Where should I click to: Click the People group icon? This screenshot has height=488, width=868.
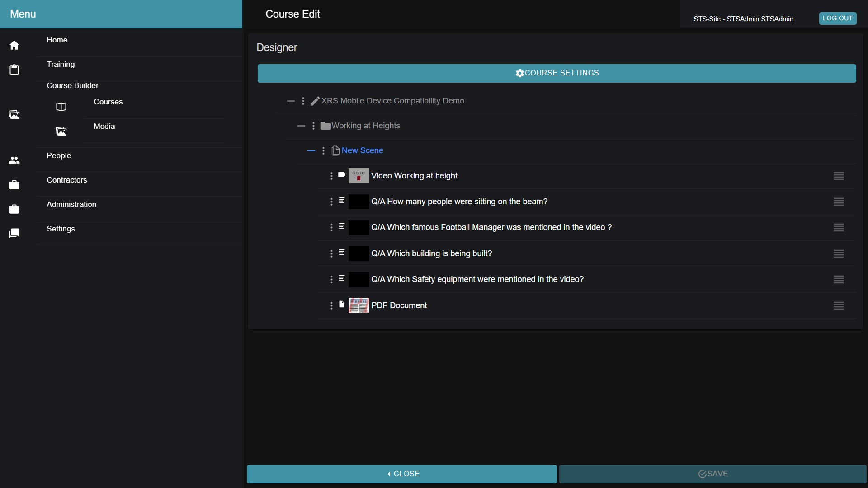(14, 160)
